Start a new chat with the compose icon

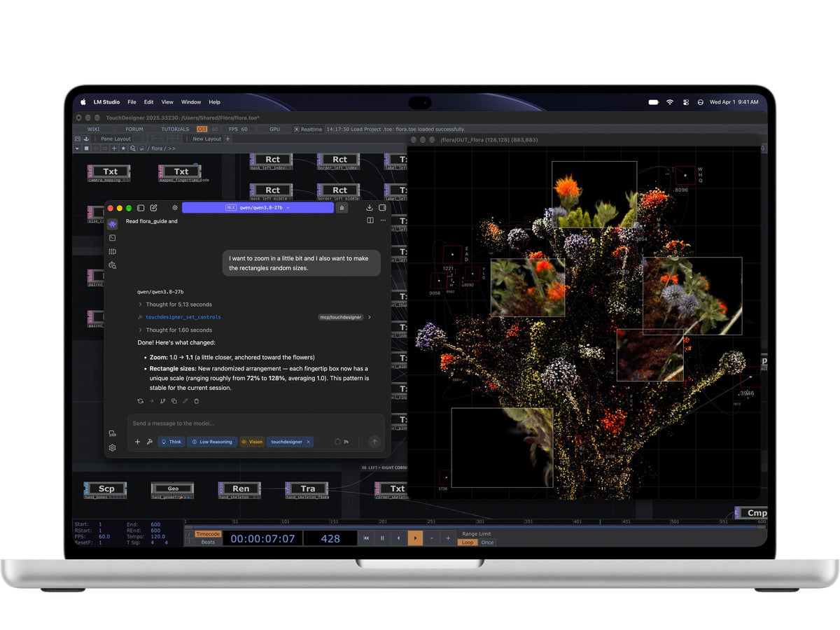coord(153,208)
